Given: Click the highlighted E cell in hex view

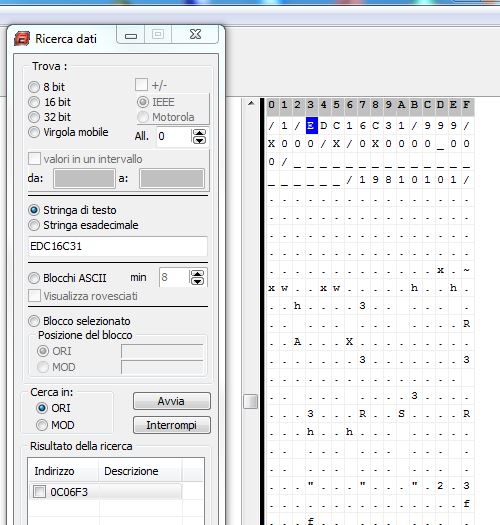Looking at the screenshot, I should pyautogui.click(x=311, y=126).
